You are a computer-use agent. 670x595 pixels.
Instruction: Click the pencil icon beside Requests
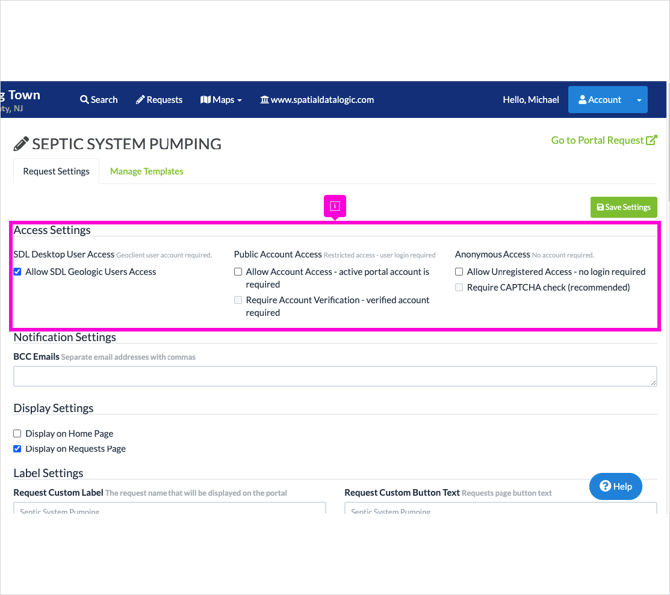140,100
